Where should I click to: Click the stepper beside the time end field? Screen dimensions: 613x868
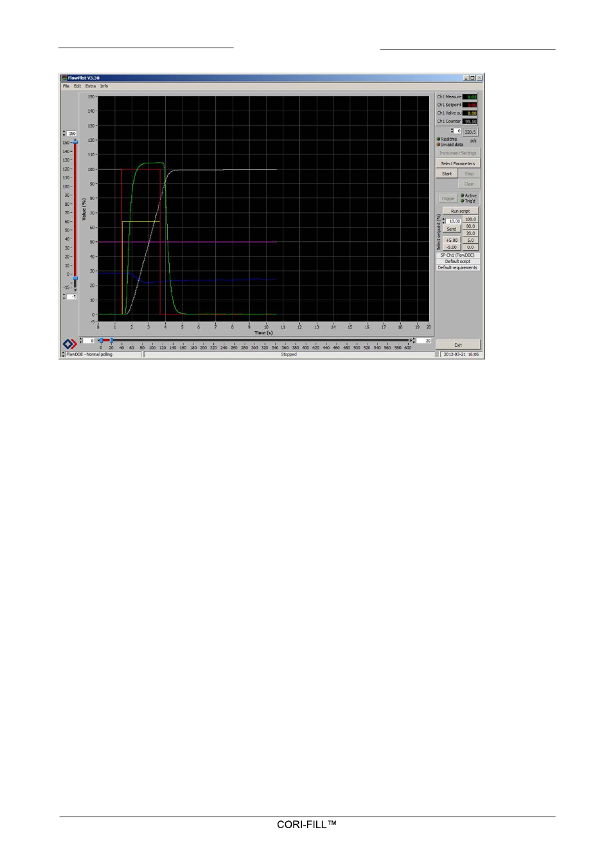414,341
